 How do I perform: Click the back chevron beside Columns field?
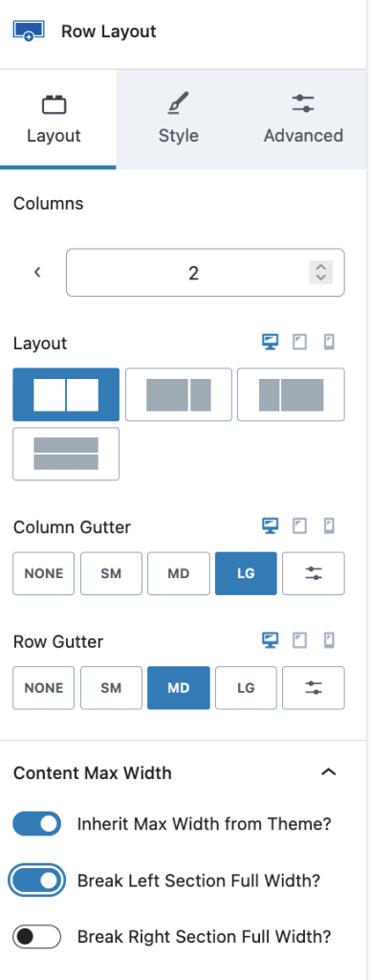tap(37, 273)
